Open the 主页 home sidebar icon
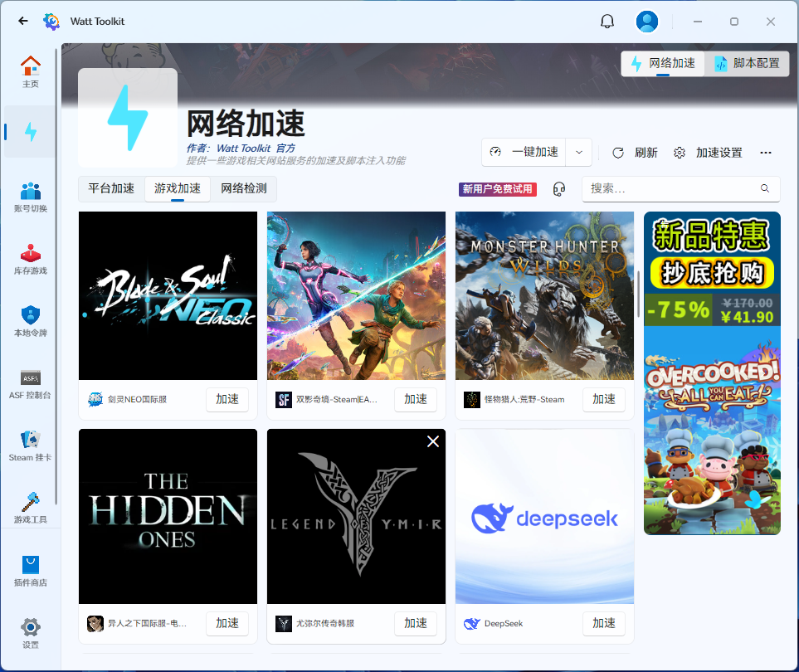The width and height of the screenshot is (799, 672). (31, 71)
